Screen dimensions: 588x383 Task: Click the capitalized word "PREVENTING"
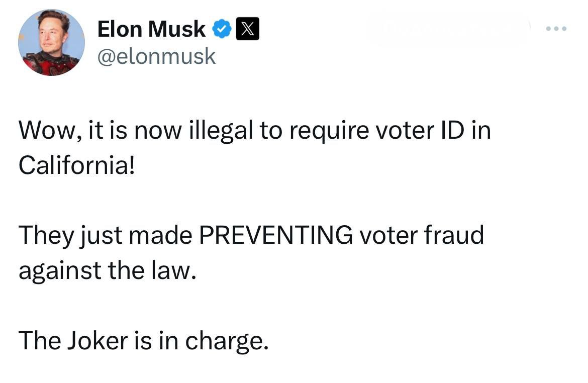(276, 236)
